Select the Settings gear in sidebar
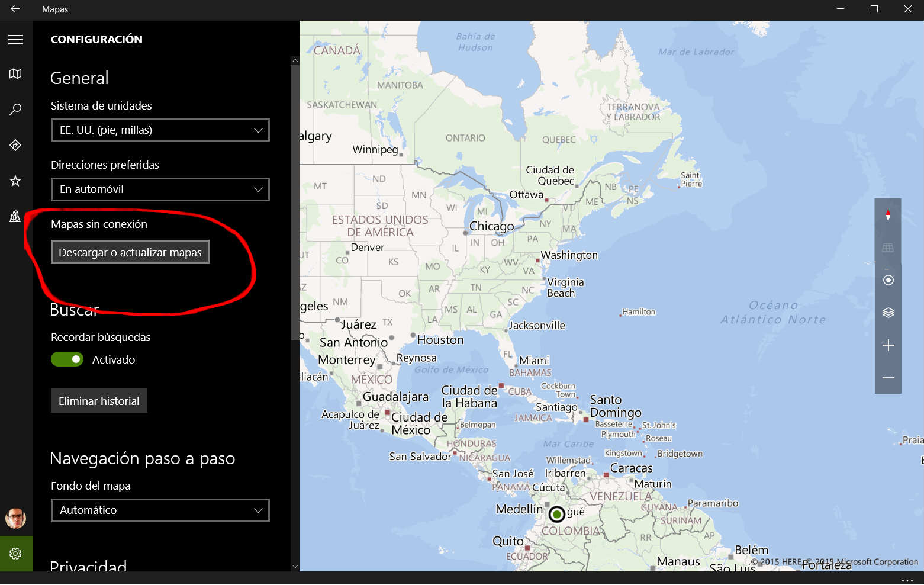Viewport: 924px width, 585px height. [x=16, y=554]
